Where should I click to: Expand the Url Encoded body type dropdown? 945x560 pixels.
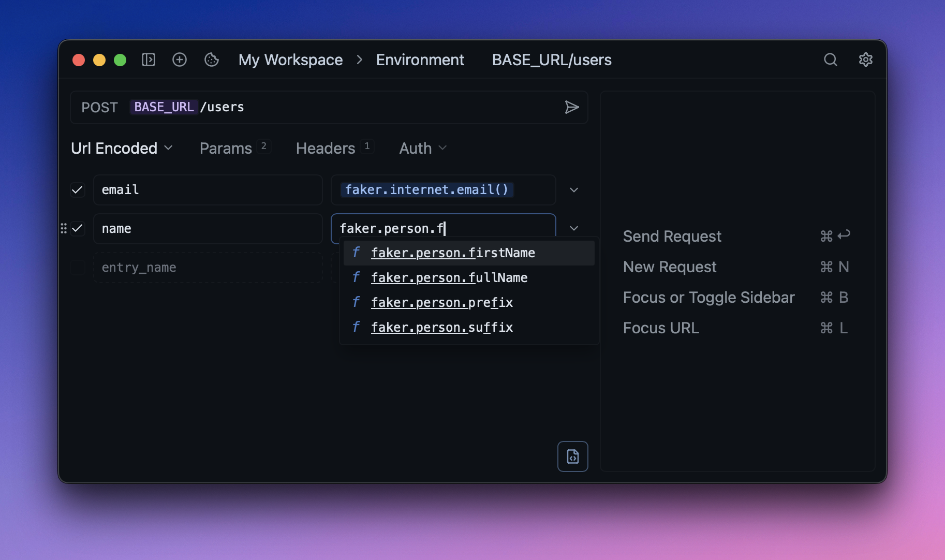coord(122,149)
